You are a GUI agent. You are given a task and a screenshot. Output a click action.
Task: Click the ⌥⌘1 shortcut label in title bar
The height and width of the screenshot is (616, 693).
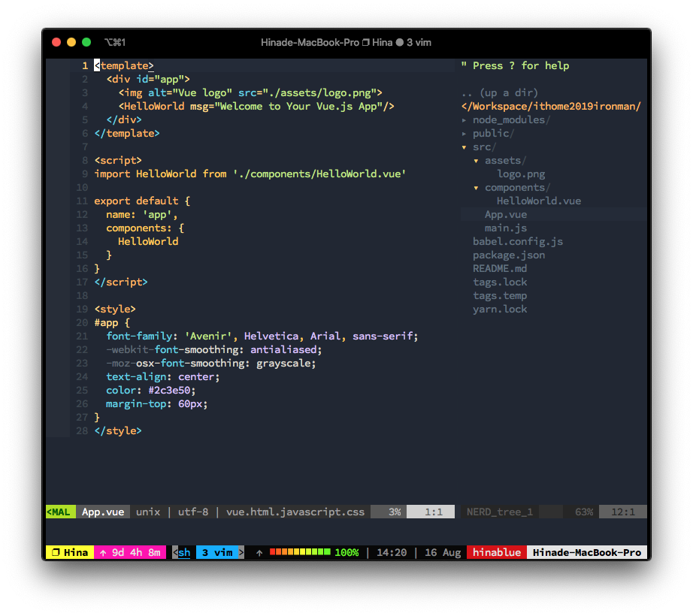[115, 42]
